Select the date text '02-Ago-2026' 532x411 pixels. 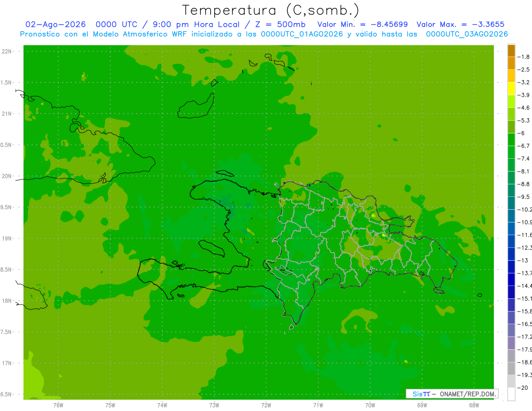[55, 24]
